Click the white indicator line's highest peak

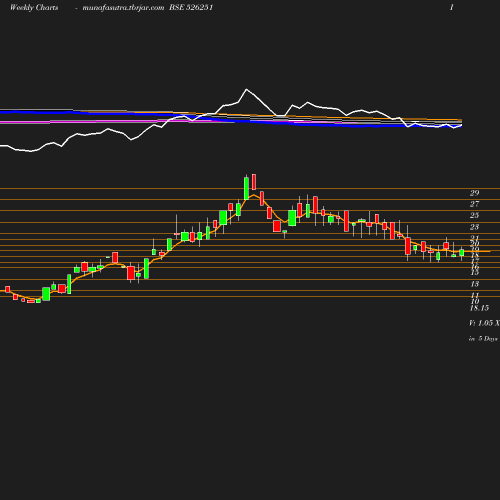(x=247, y=89)
